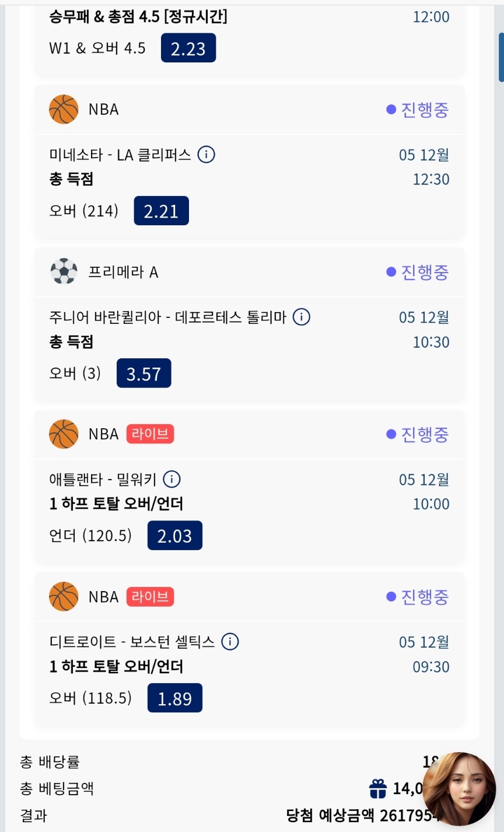Choose the 2.03 odds for 언더 (120.5)

pos(174,536)
